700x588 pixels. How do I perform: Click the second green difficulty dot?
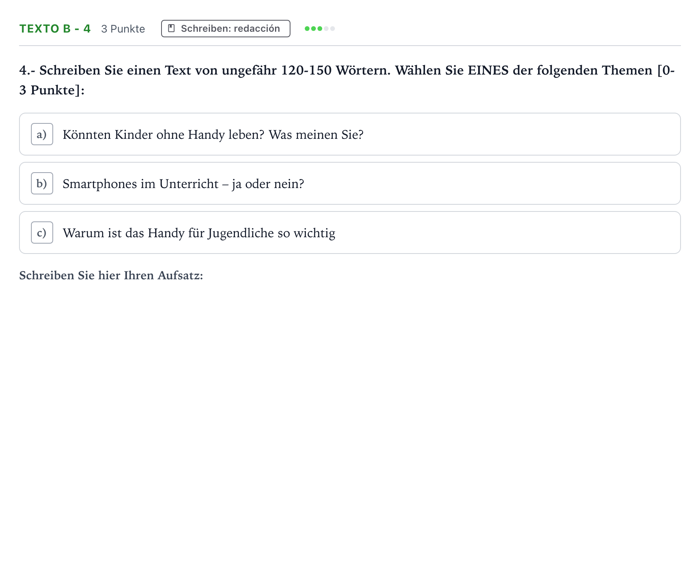(x=313, y=29)
